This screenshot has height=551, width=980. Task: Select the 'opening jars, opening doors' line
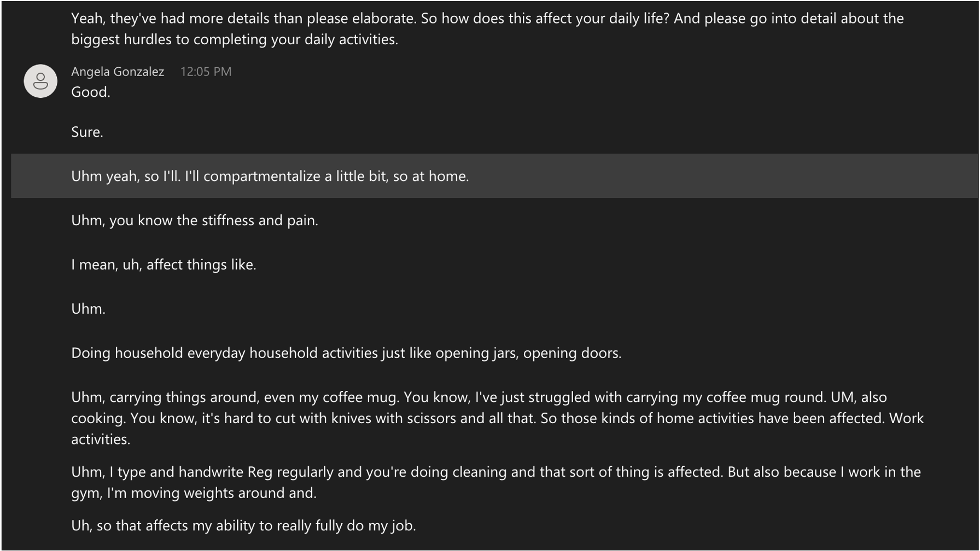point(346,353)
